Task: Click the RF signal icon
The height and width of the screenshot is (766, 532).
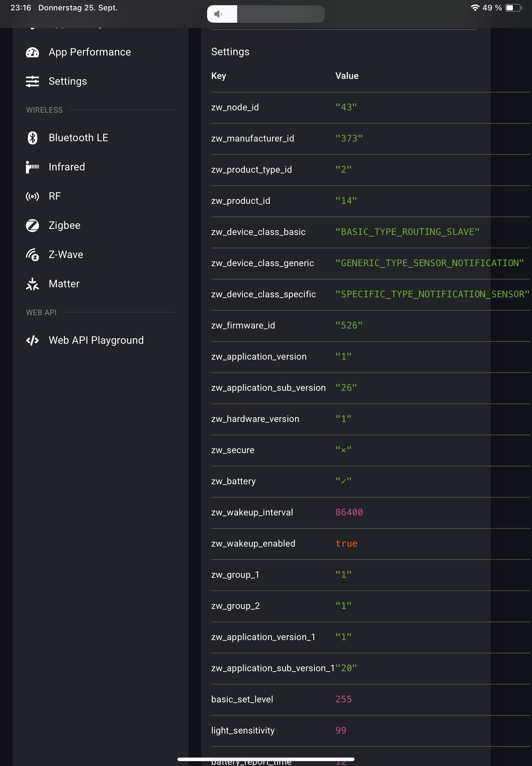Action: click(x=32, y=196)
